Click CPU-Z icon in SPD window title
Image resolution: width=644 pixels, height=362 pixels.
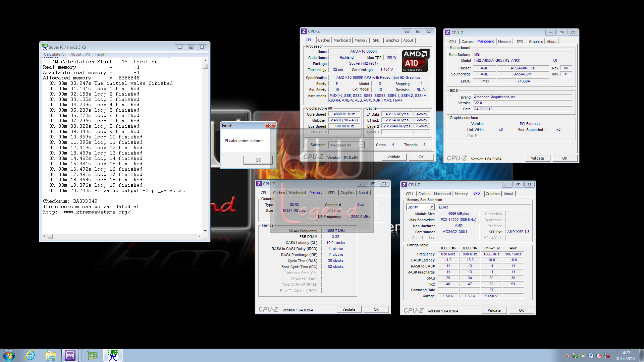click(404, 185)
